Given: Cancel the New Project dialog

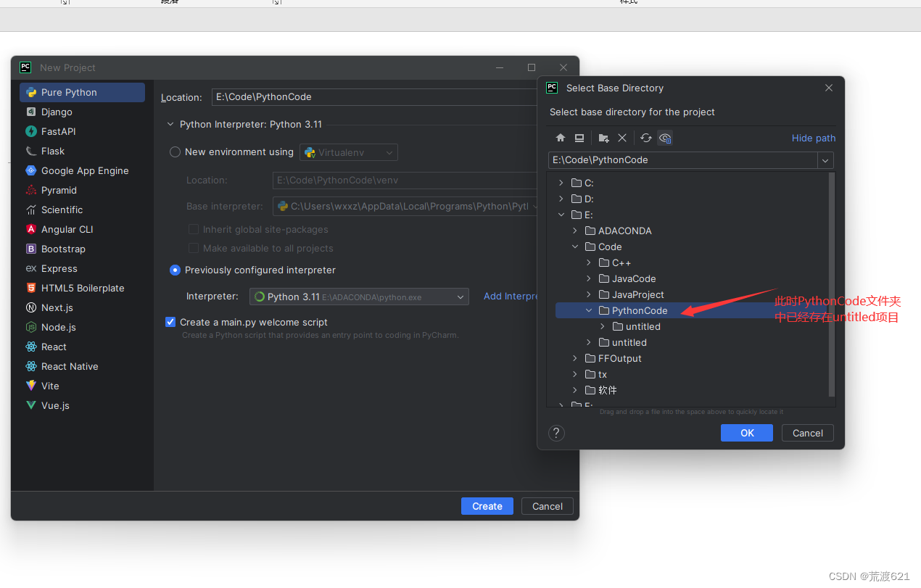Looking at the screenshot, I should coord(548,506).
